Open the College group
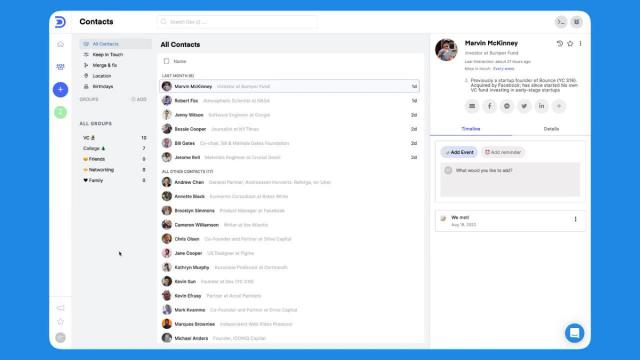This screenshot has height=360, width=640. coord(115,149)
